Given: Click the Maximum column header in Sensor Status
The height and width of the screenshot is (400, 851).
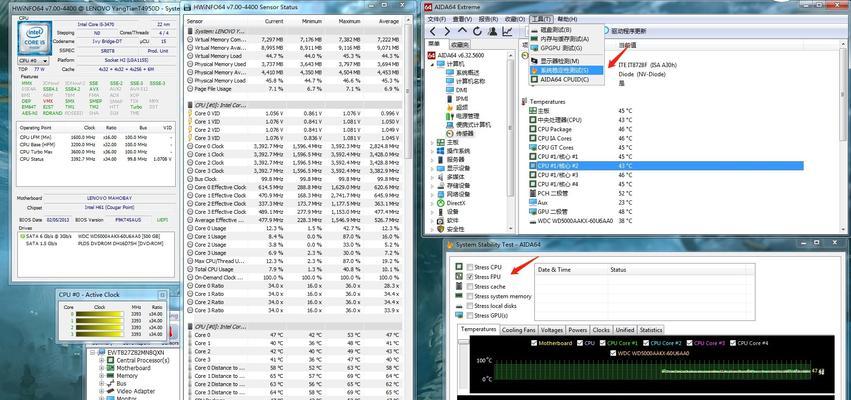Looking at the screenshot, I should tap(350, 21).
